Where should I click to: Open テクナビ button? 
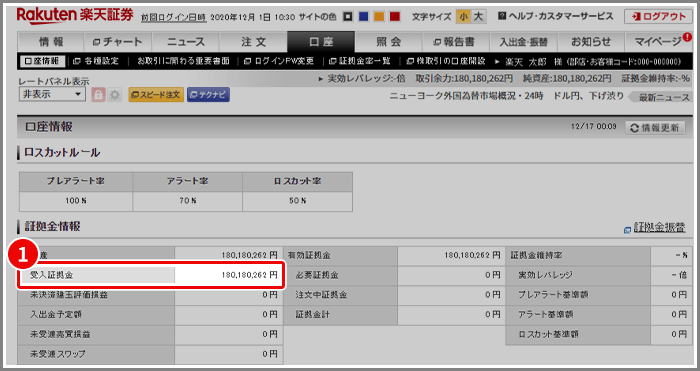[x=208, y=95]
